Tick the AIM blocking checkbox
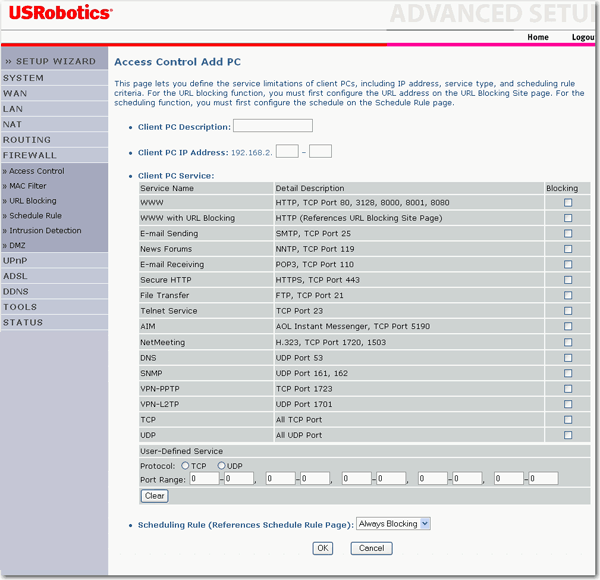600x580 pixels. click(x=568, y=326)
